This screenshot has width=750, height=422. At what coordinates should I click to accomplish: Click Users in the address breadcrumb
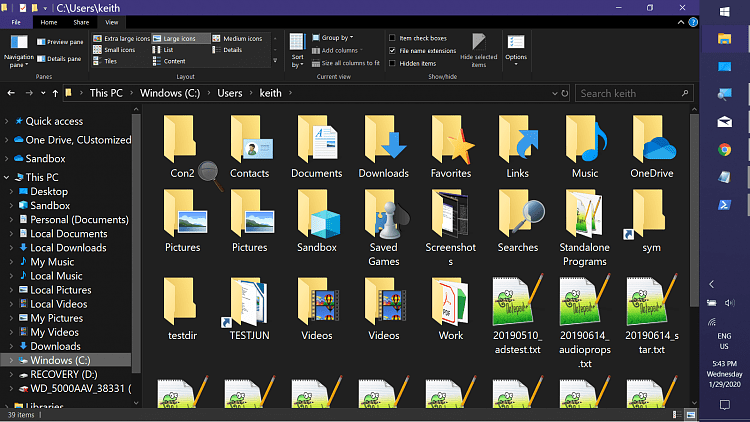coord(230,93)
